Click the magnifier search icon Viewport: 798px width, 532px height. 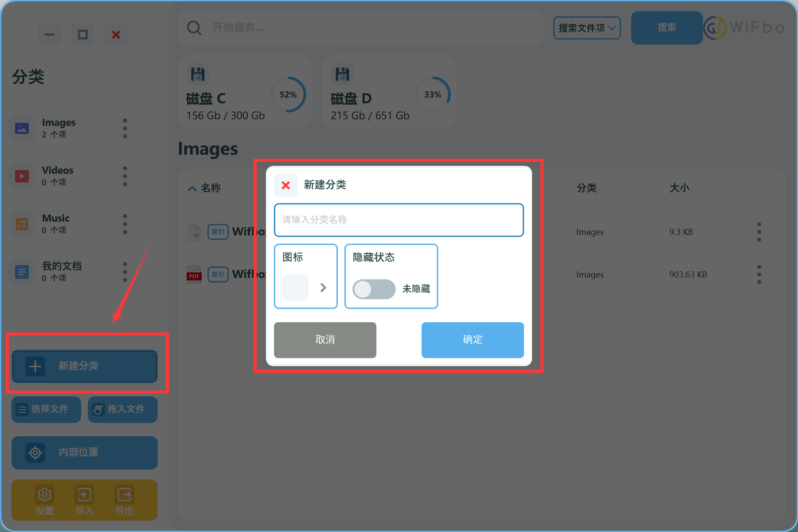coord(194,28)
